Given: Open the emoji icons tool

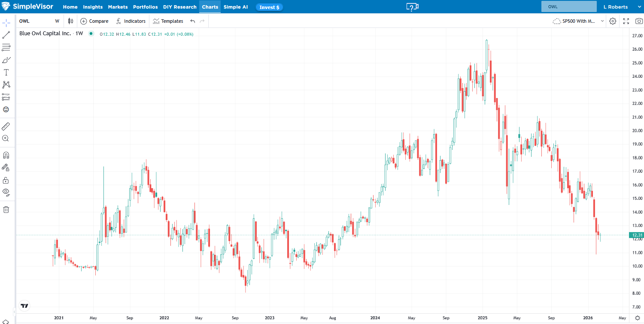Looking at the screenshot, I should tap(6, 110).
